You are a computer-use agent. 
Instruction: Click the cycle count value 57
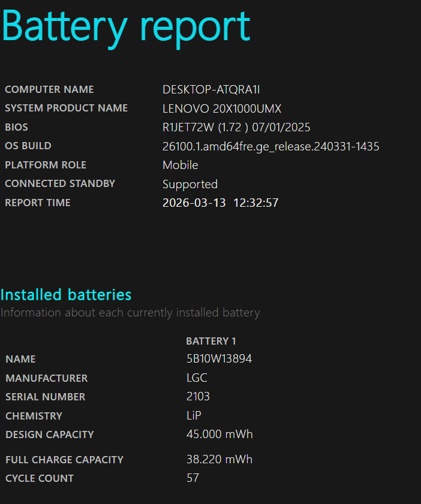[193, 478]
